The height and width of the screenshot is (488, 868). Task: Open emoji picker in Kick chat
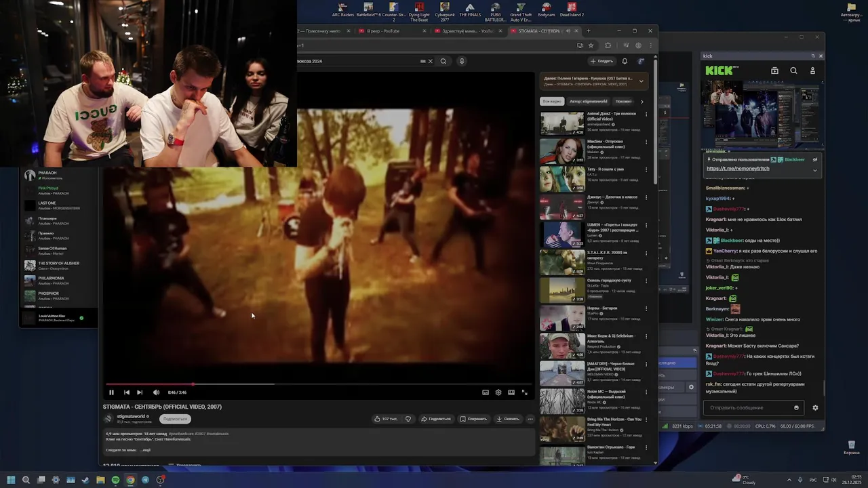click(796, 407)
